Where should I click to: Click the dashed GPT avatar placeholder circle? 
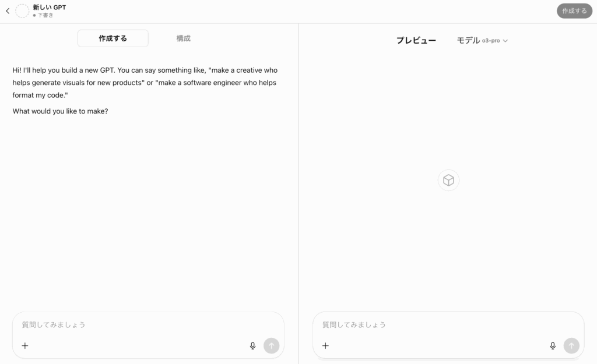[22, 11]
